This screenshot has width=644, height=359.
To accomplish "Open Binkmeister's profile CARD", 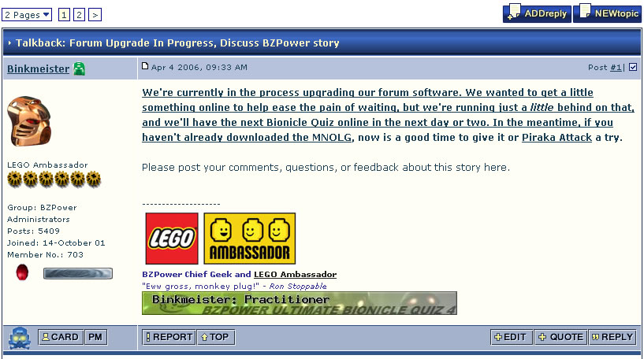I will 61,337.
